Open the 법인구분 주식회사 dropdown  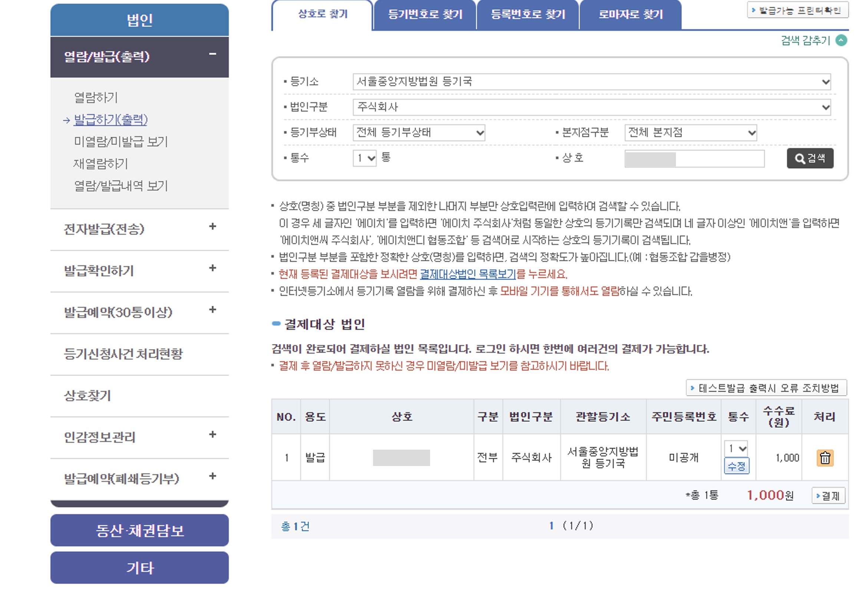tap(591, 108)
